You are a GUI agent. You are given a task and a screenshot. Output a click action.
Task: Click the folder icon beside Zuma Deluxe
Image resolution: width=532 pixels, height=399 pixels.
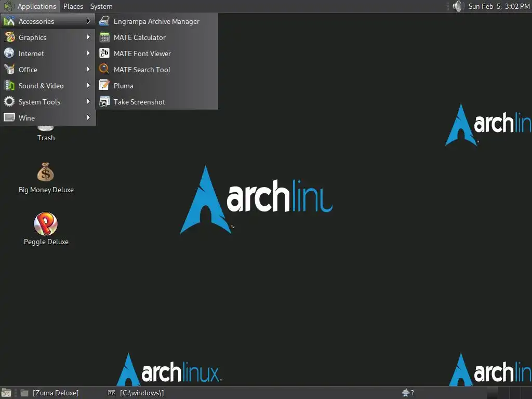[x=24, y=393]
